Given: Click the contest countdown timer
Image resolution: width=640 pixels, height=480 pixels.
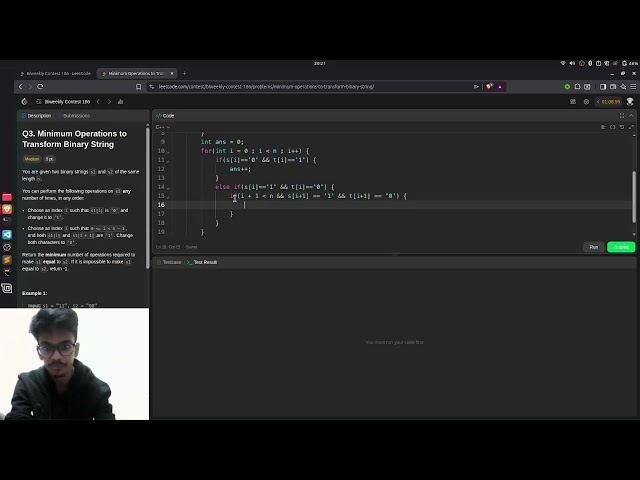Looking at the screenshot, I should [x=609, y=102].
